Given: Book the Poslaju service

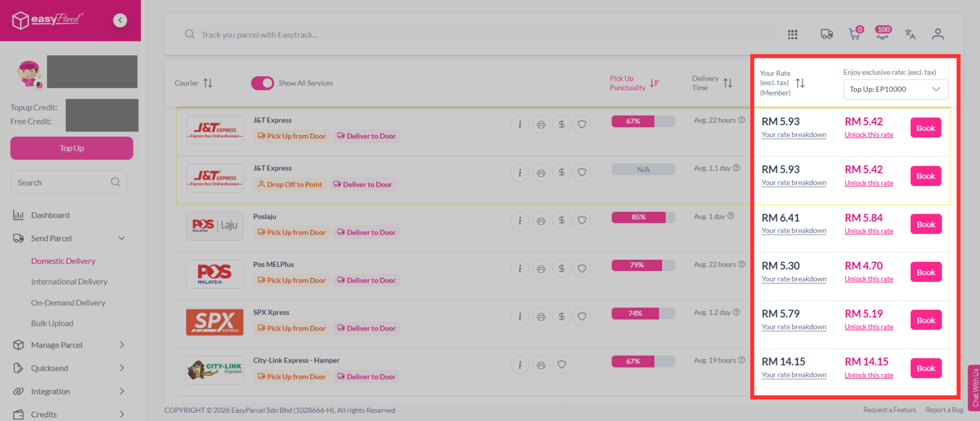Looking at the screenshot, I should 926,224.
